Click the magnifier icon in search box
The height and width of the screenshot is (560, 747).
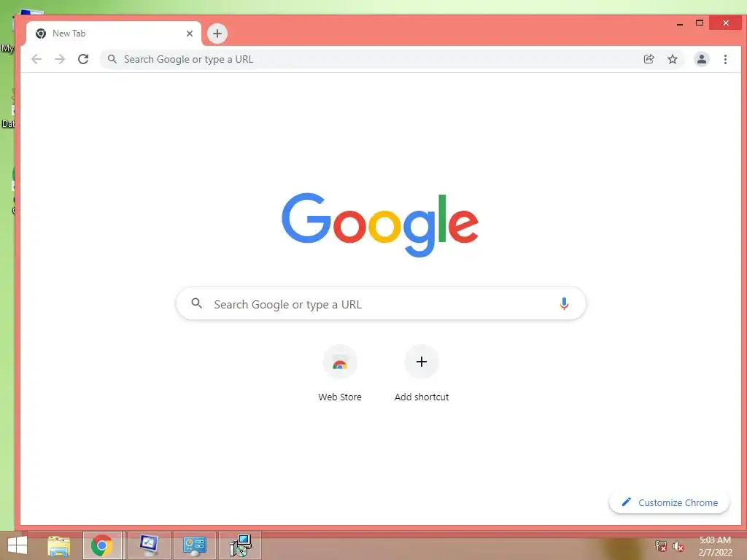(196, 303)
